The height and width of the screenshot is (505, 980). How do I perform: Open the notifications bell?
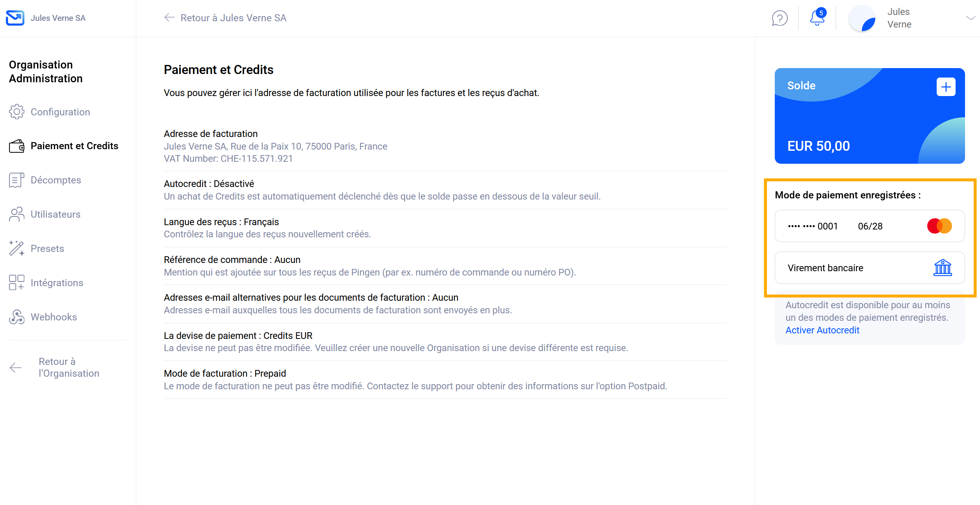[x=817, y=18]
